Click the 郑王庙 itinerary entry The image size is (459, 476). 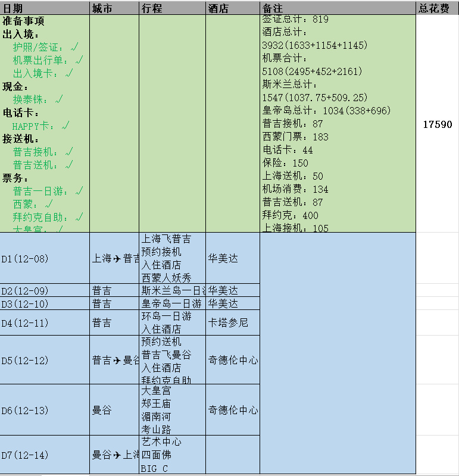click(156, 403)
